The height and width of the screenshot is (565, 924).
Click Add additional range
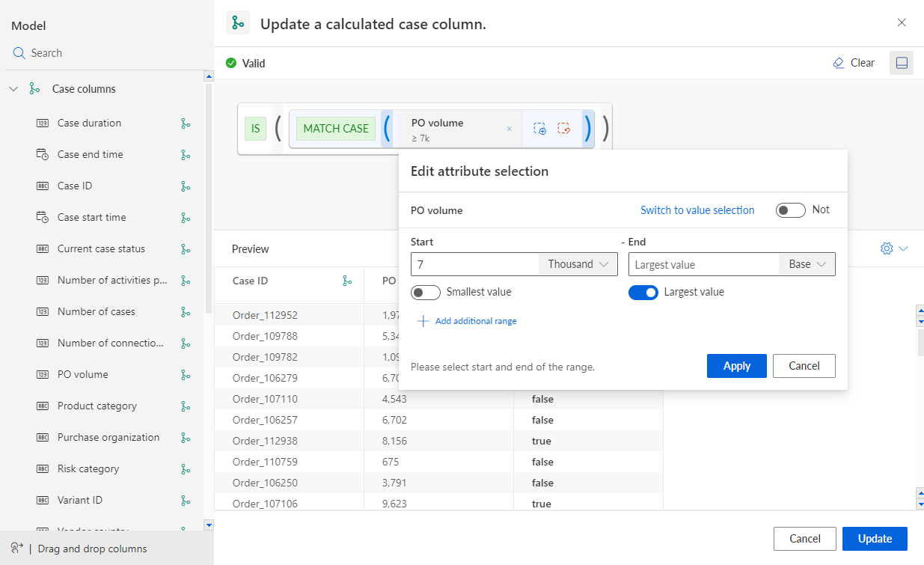468,321
